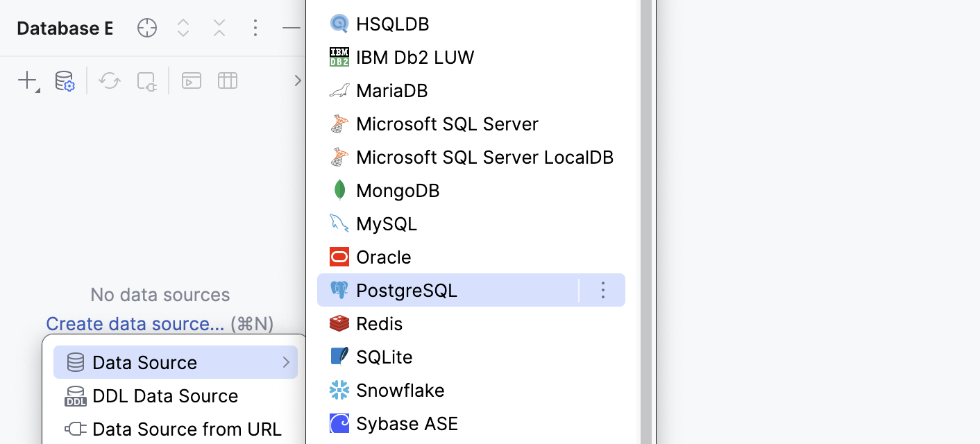Click the table editor toolbar icon
Viewport: 980px width, 444px height.
coord(227,80)
